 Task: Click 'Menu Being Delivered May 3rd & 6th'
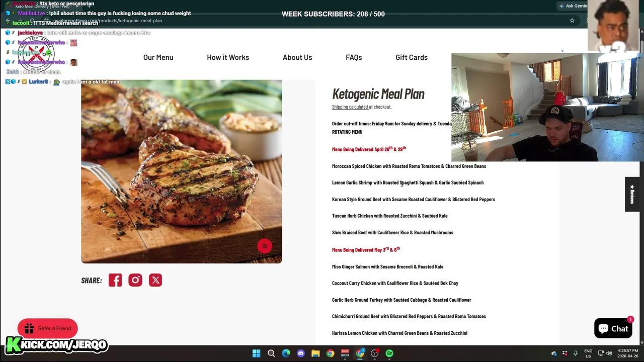pyautogui.click(x=366, y=249)
